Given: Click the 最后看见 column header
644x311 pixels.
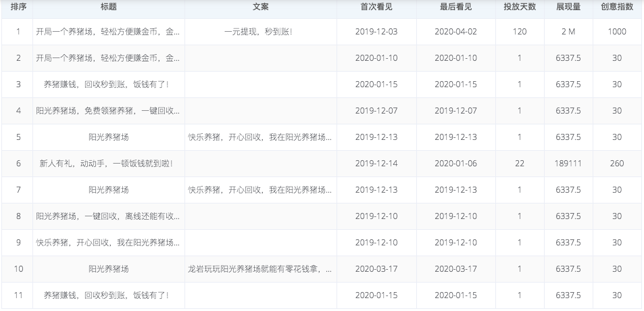Looking at the screenshot, I should [455, 7].
